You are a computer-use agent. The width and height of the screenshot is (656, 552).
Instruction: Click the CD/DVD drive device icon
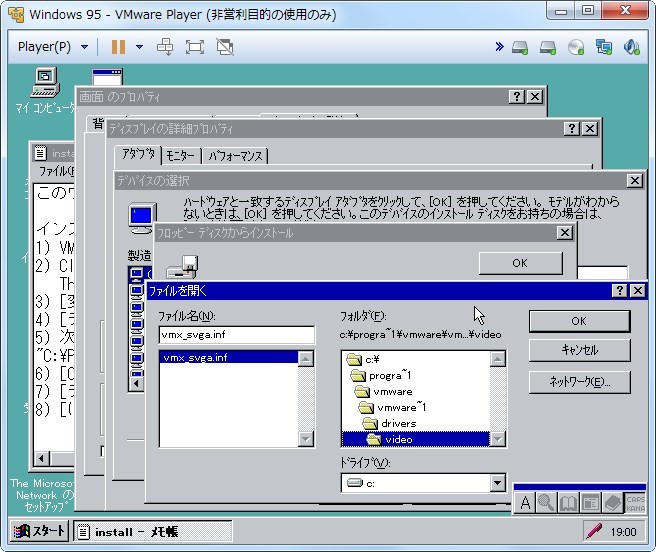576,47
